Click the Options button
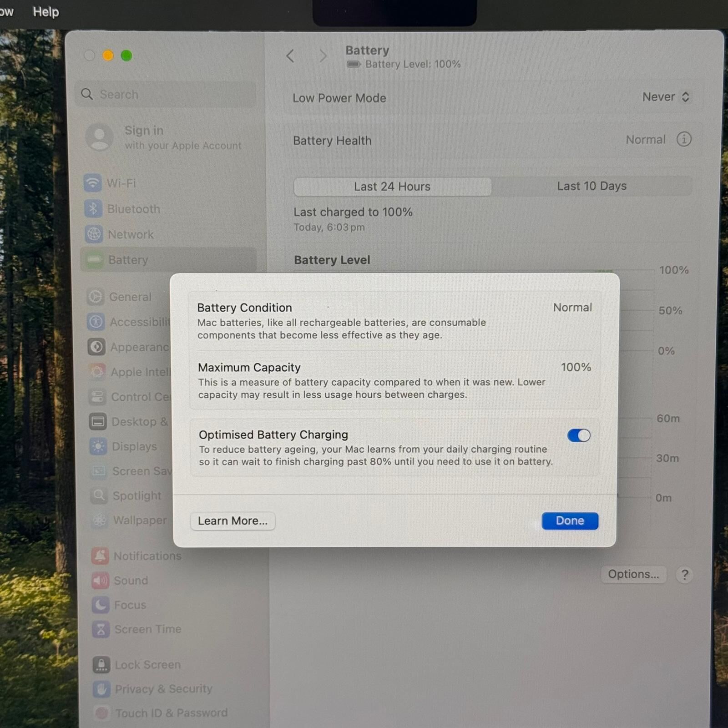This screenshot has width=728, height=728. [633, 574]
